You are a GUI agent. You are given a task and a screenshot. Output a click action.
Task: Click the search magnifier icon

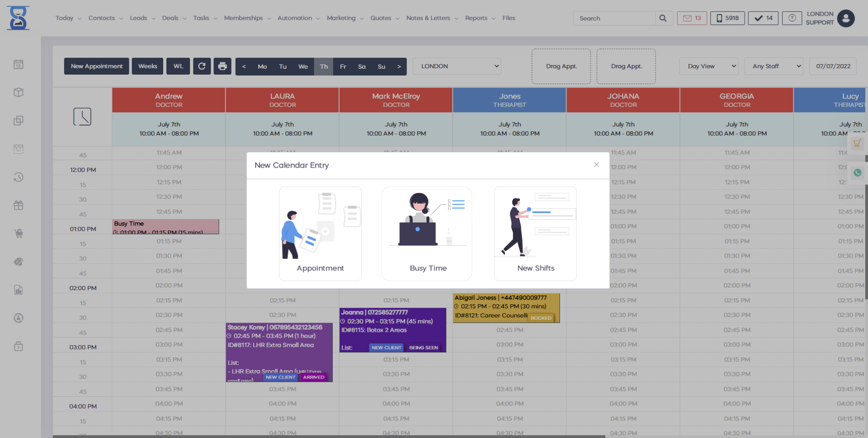point(663,18)
